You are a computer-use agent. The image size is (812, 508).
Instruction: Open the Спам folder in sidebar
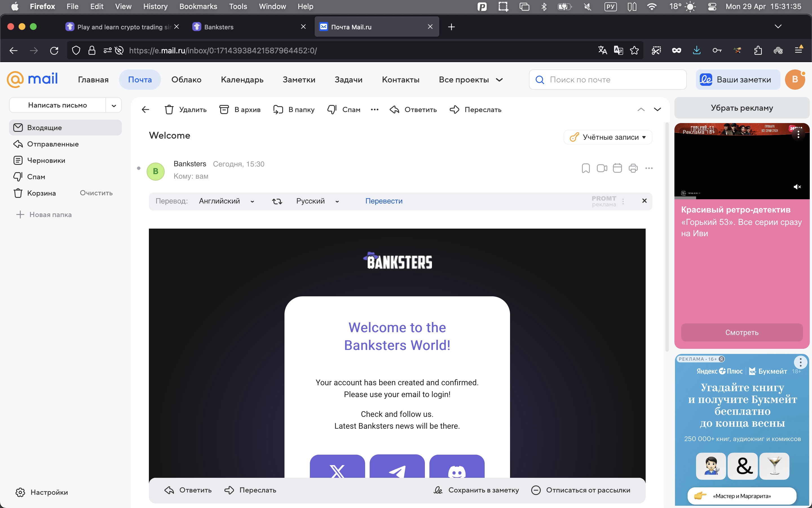(65, 177)
